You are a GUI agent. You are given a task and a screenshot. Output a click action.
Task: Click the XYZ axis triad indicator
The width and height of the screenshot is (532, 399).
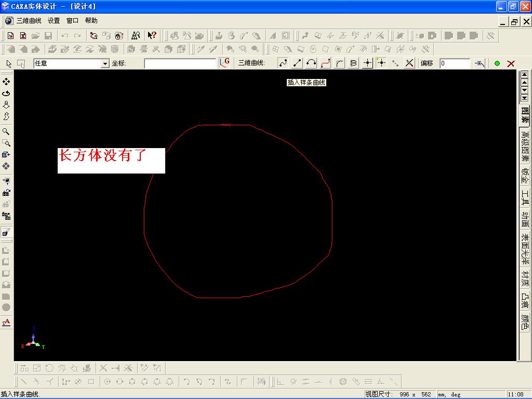point(33,338)
